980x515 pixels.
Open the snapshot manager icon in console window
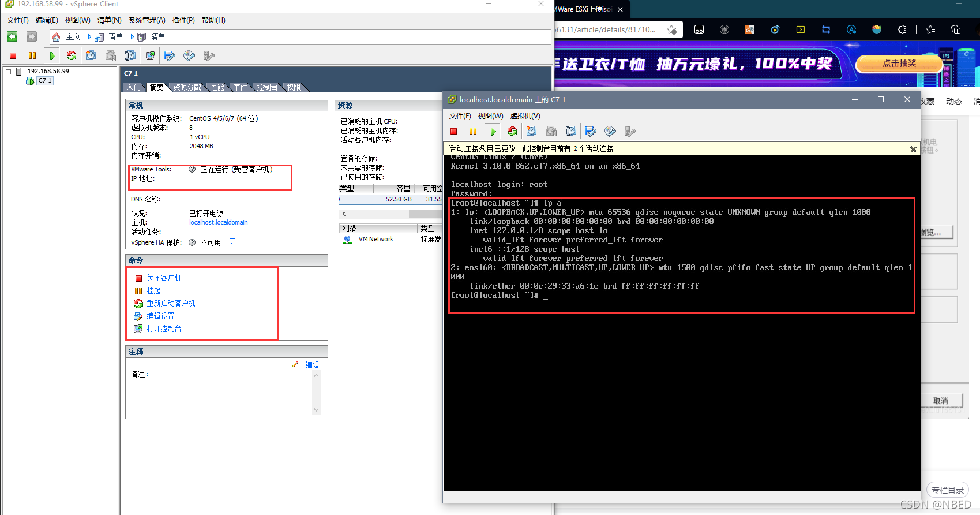point(571,131)
